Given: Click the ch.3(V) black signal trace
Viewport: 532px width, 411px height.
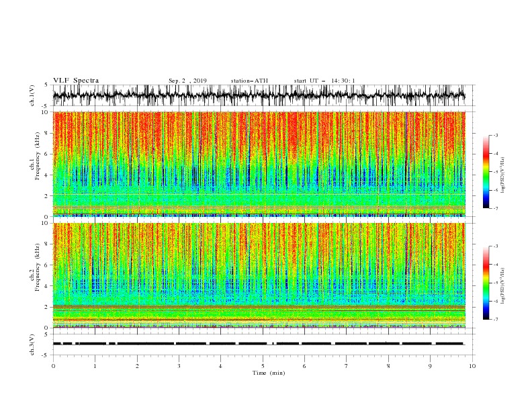Looking at the screenshot, I should 259,344.
